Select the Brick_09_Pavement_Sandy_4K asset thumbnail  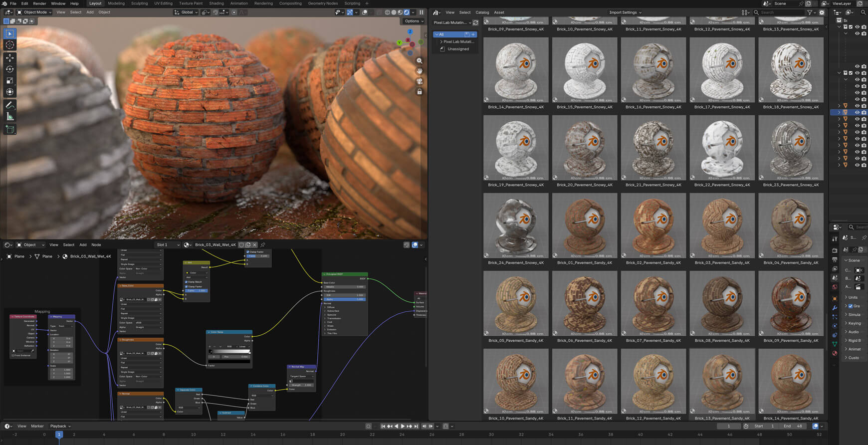tap(791, 303)
